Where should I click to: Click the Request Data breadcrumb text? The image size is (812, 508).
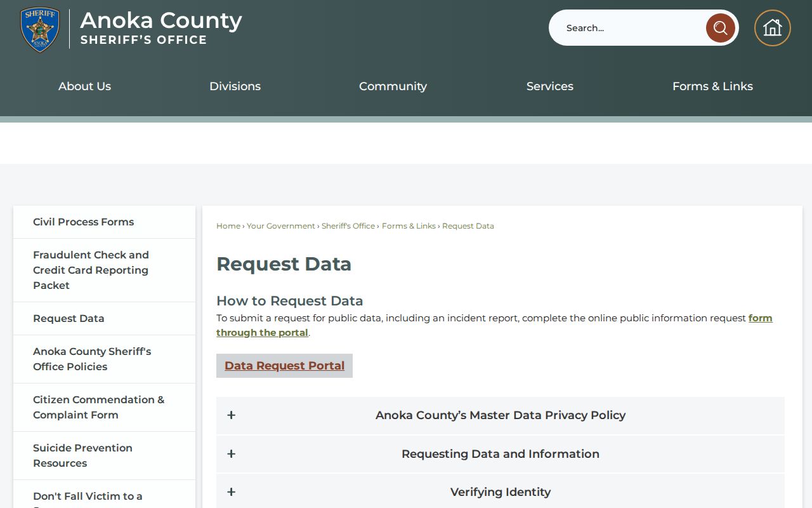pyautogui.click(x=468, y=226)
